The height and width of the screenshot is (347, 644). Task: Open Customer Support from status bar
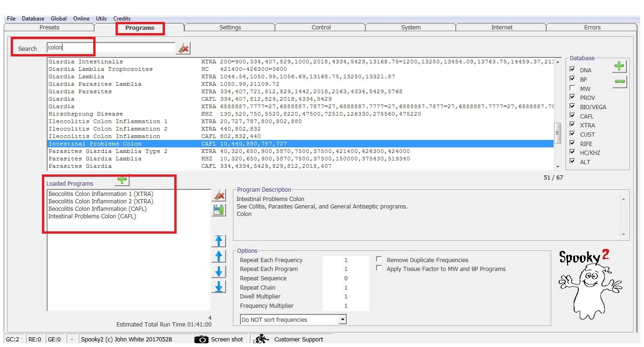click(x=292, y=339)
